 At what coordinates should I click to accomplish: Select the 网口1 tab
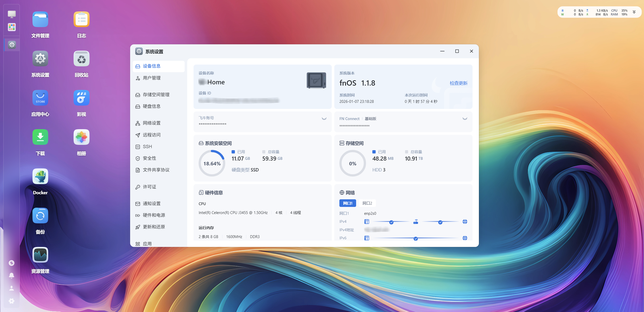(x=347, y=203)
